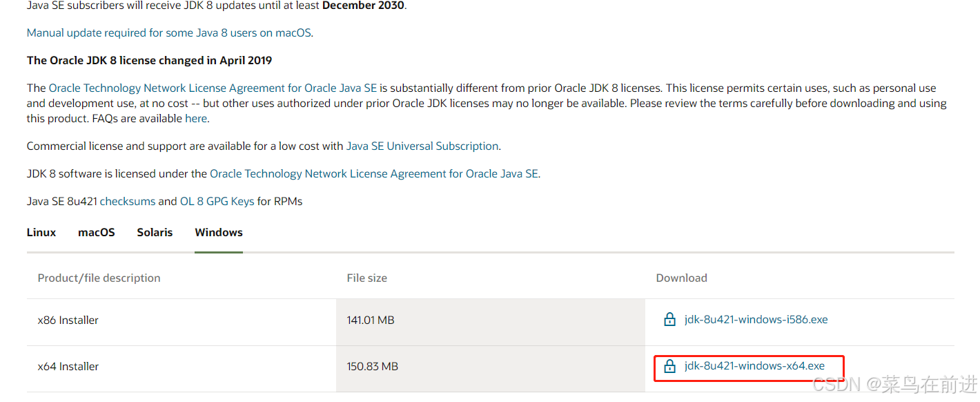Click the 'x64 Installer' row label
This screenshot has height=402, width=980.
point(68,366)
